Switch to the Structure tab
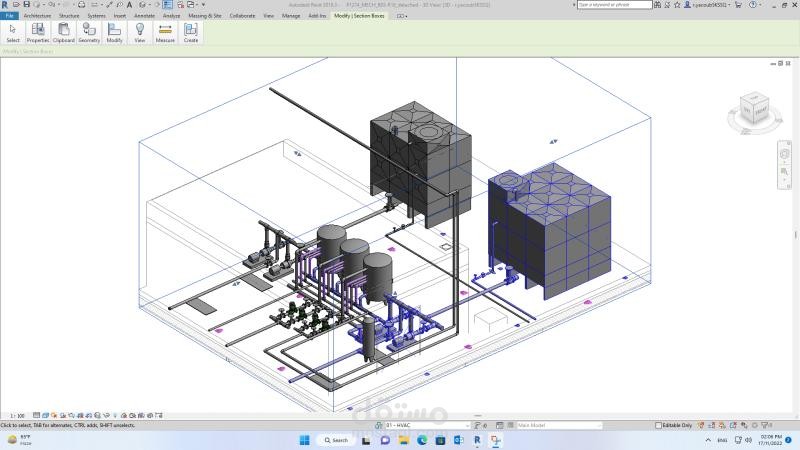The height and width of the screenshot is (450, 800). [69, 16]
